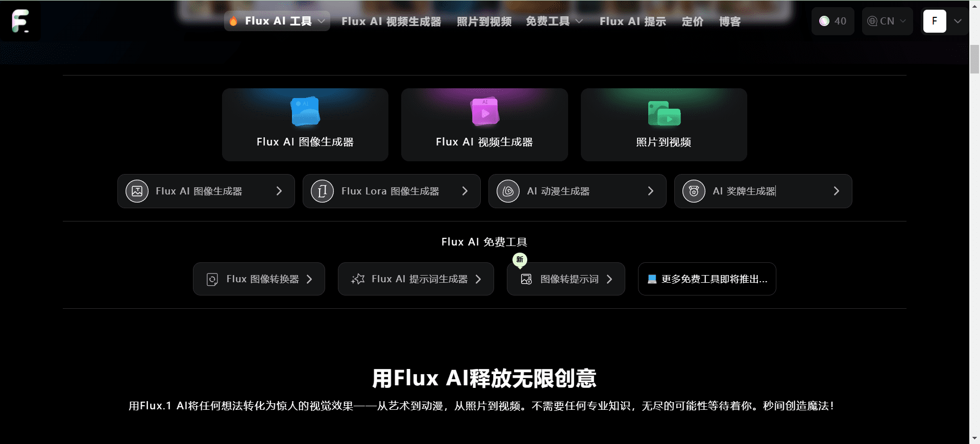Open the Flux AI 图像生成器 card
This screenshot has width=980, height=444.
[305, 125]
